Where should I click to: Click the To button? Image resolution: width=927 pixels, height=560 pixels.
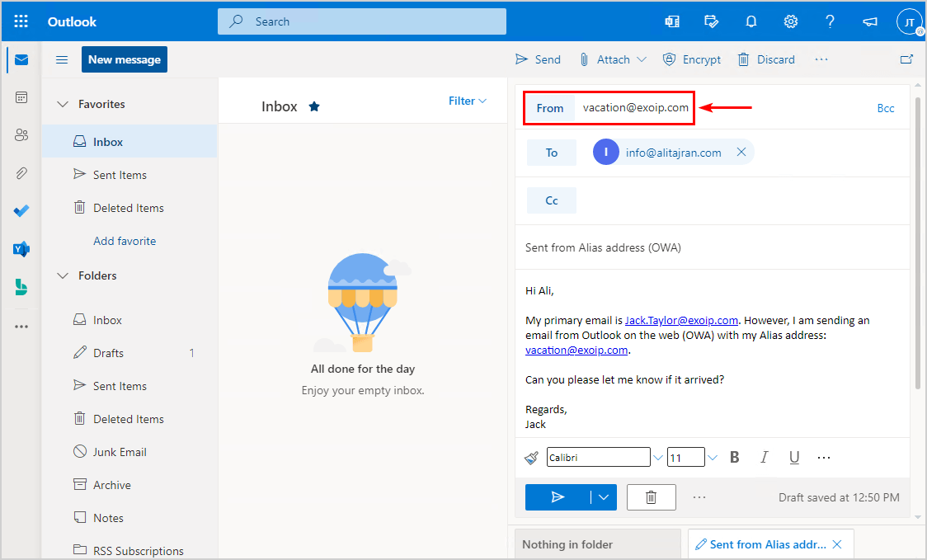pos(552,153)
